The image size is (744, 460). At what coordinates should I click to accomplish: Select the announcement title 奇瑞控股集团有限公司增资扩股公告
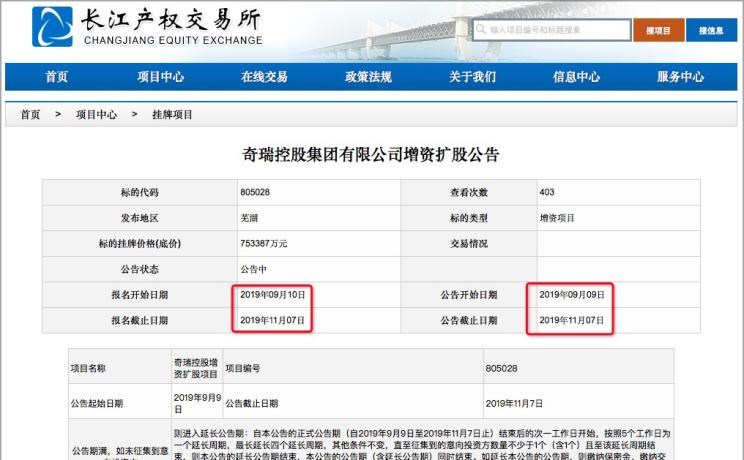371,154
